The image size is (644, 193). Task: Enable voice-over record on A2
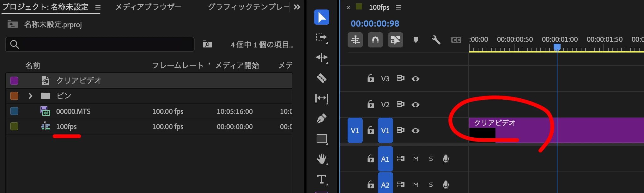(446, 185)
